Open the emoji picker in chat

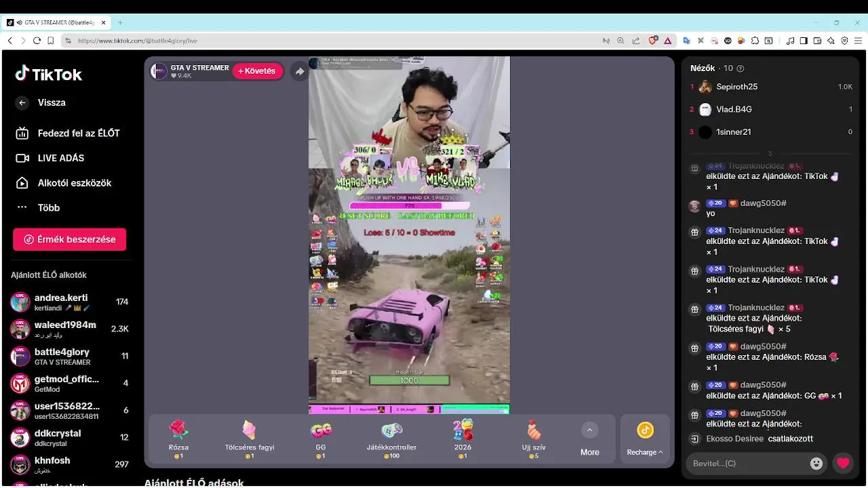click(x=816, y=464)
